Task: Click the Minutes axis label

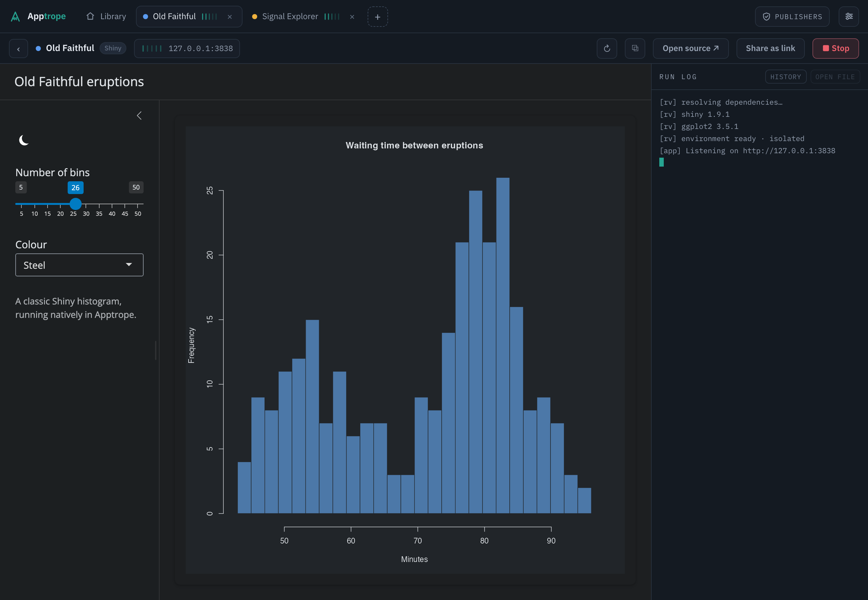Action: point(414,559)
